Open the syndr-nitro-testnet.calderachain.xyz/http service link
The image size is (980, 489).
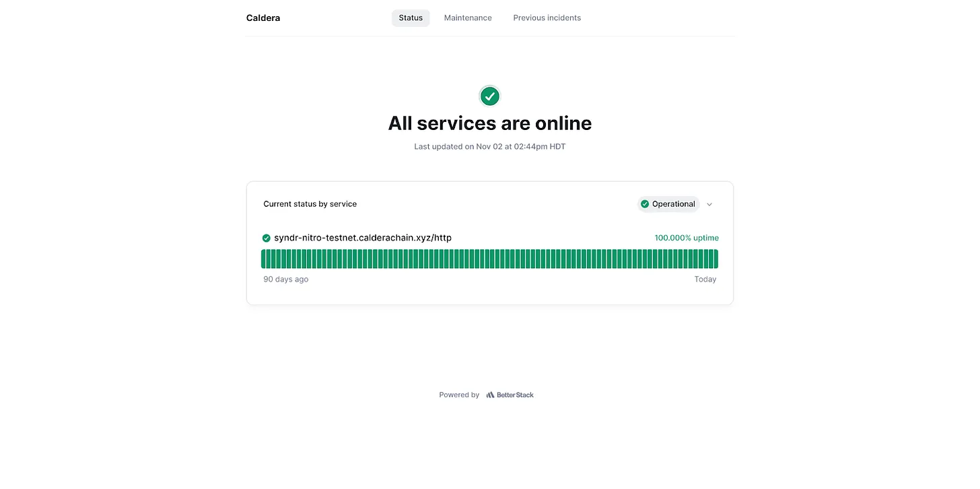tap(363, 238)
